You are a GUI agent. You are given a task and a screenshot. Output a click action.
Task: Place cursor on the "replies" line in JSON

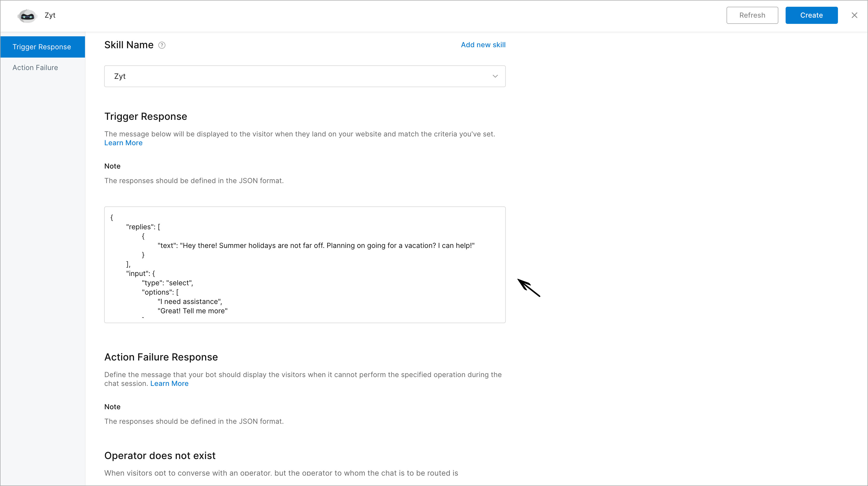(143, 227)
